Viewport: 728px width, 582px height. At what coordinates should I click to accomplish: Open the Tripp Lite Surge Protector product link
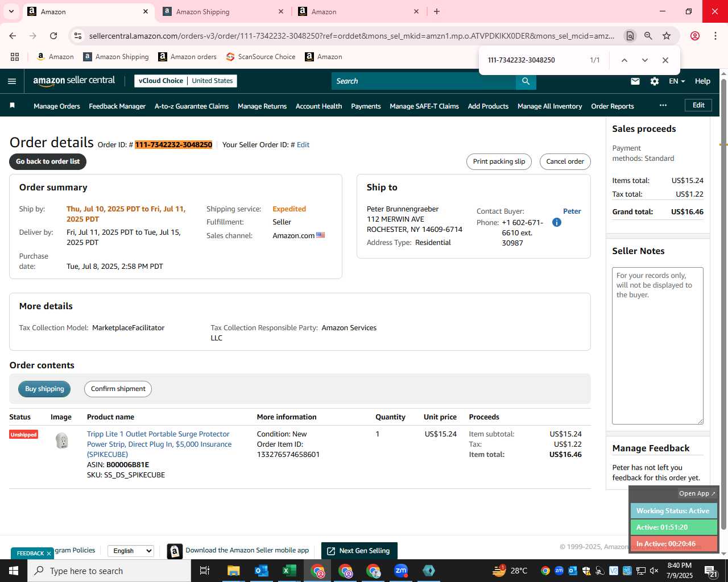[x=159, y=444]
